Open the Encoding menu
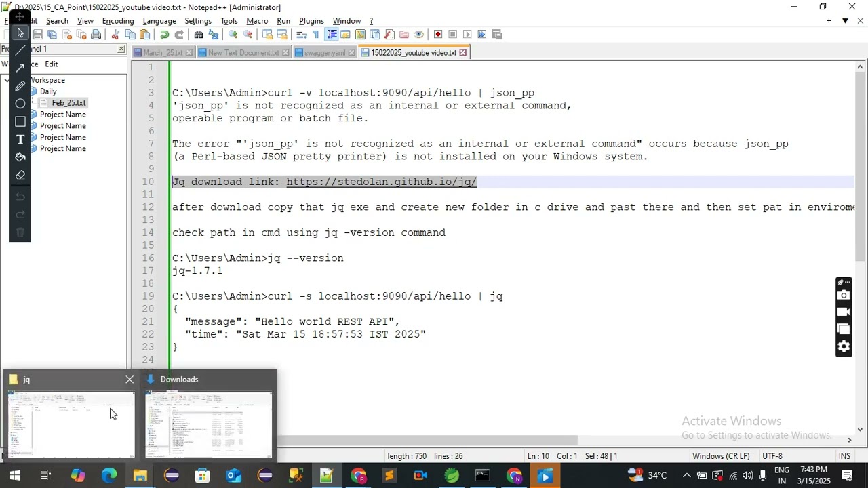Viewport: 868px width, 488px height. [118, 21]
